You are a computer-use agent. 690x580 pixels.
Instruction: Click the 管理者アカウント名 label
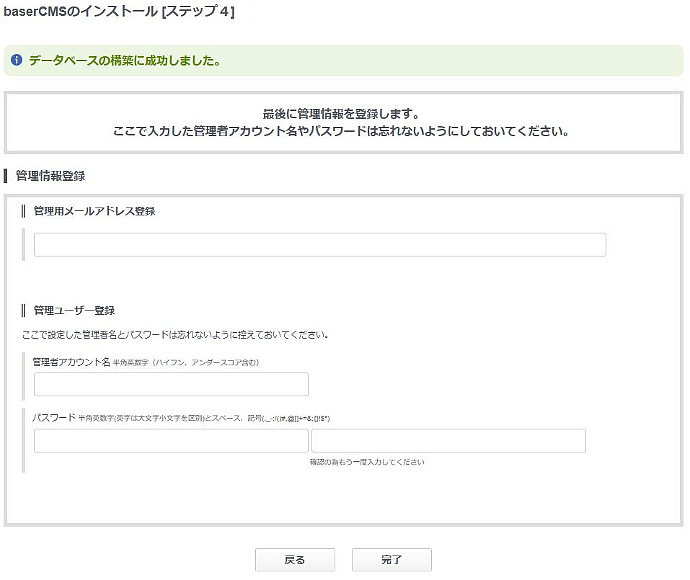[71, 361]
